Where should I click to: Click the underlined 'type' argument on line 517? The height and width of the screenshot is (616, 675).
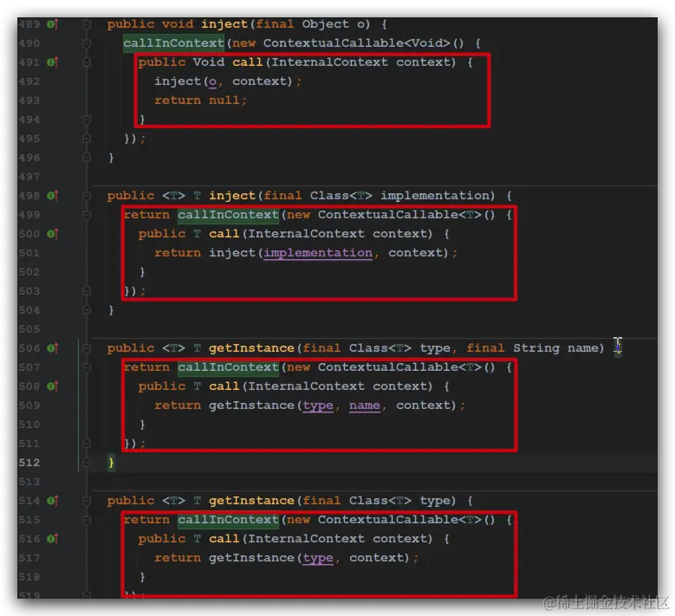coord(318,558)
